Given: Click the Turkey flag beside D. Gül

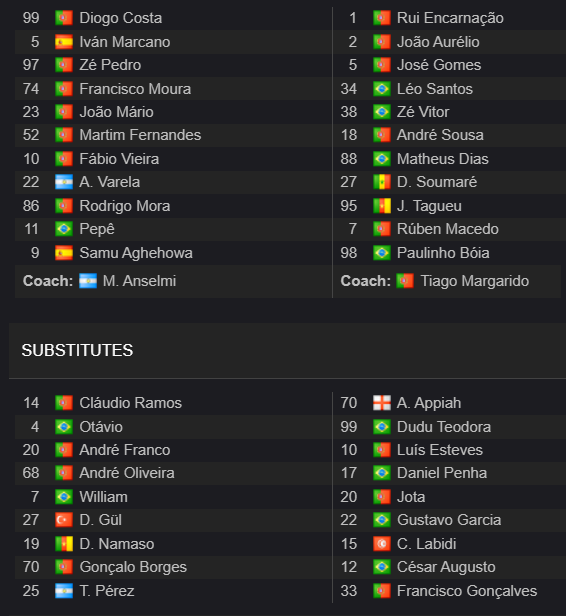Looking at the screenshot, I should 64,520.
